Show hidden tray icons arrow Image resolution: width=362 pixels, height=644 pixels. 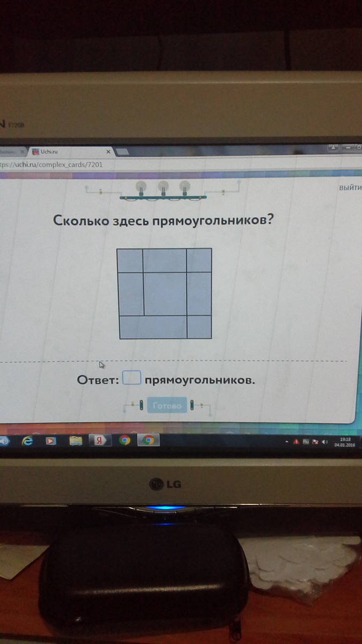(287, 442)
